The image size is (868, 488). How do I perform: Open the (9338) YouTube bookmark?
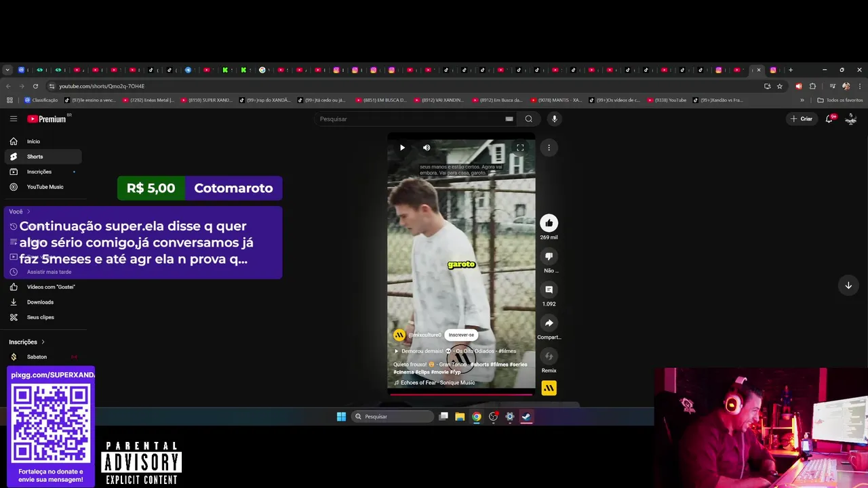[667, 100]
